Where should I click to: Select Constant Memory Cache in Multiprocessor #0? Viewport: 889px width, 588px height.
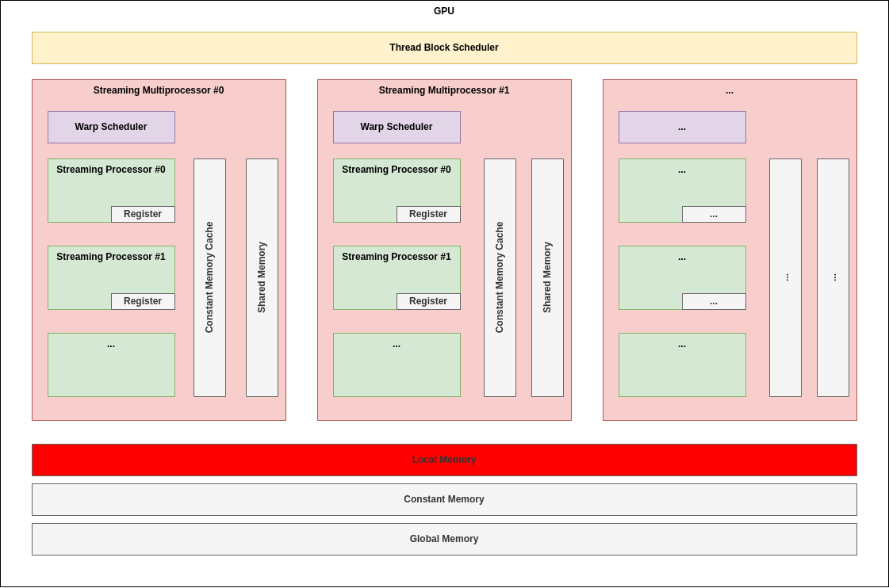tap(209, 277)
